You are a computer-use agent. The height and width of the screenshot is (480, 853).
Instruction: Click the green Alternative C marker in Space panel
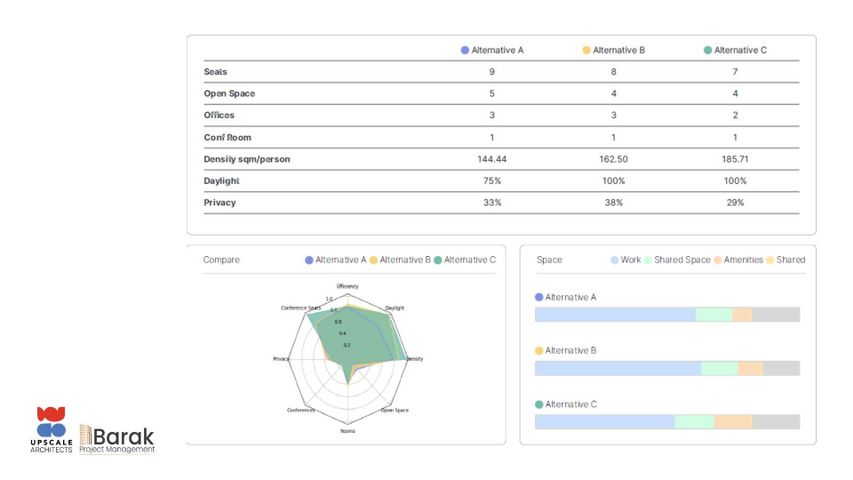[540, 404]
